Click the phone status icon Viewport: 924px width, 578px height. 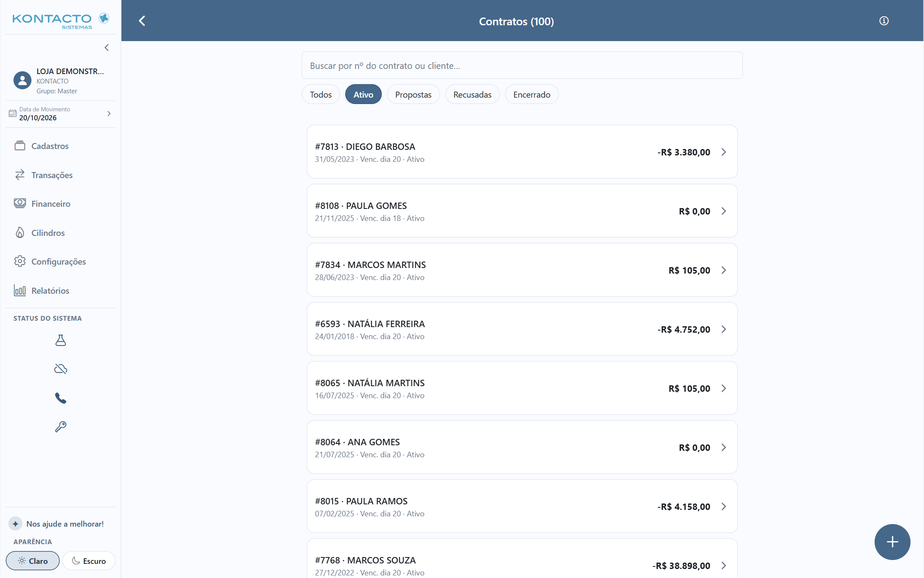61,398
